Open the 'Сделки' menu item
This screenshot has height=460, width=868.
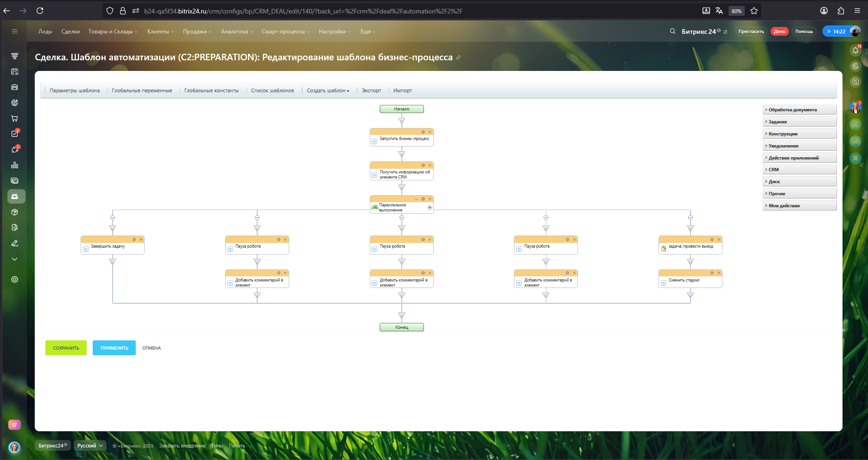(x=70, y=32)
